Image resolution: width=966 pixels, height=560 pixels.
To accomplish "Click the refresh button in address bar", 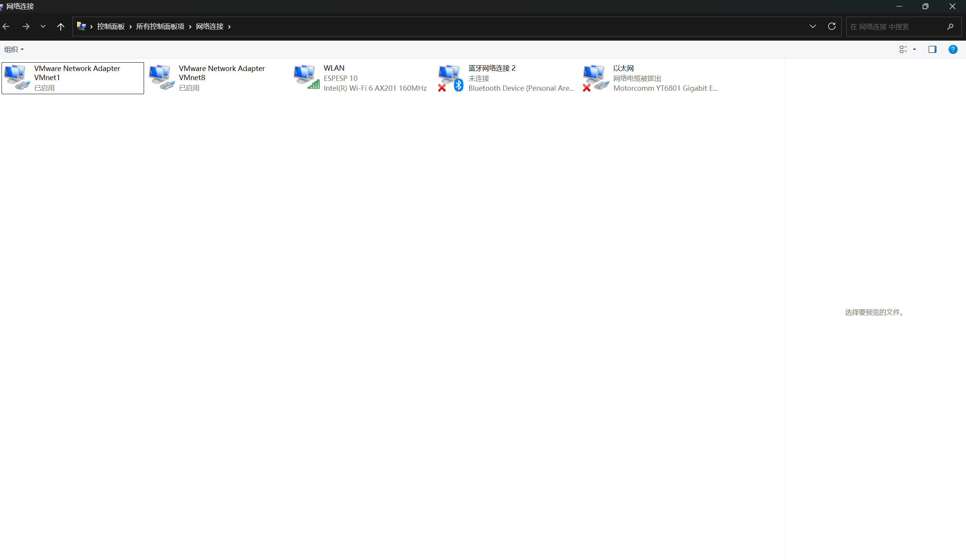I will point(831,27).
